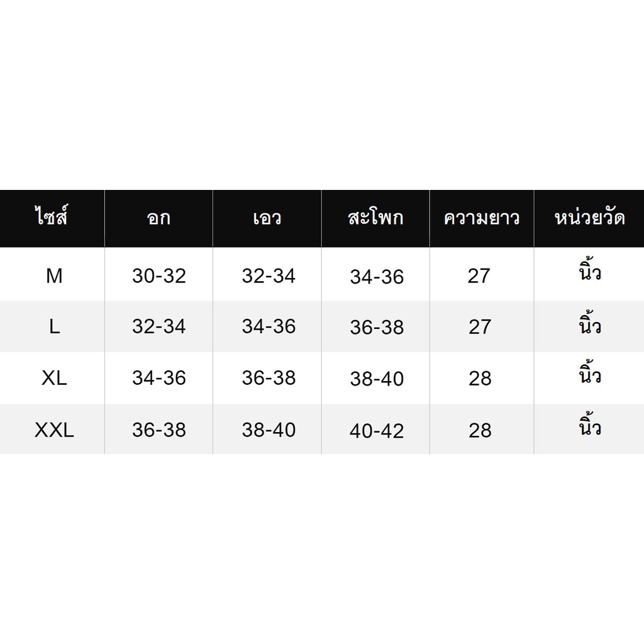Select the size XL row label
Viewport: 644px width, 644px height.
54,378
